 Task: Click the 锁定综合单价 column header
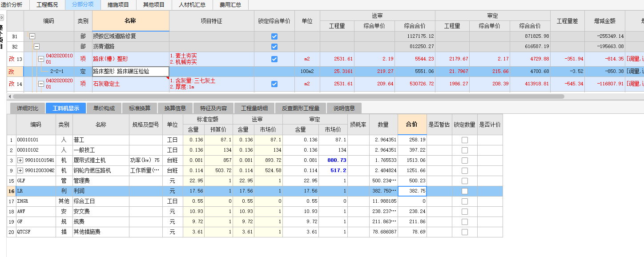tap(274, 21)
